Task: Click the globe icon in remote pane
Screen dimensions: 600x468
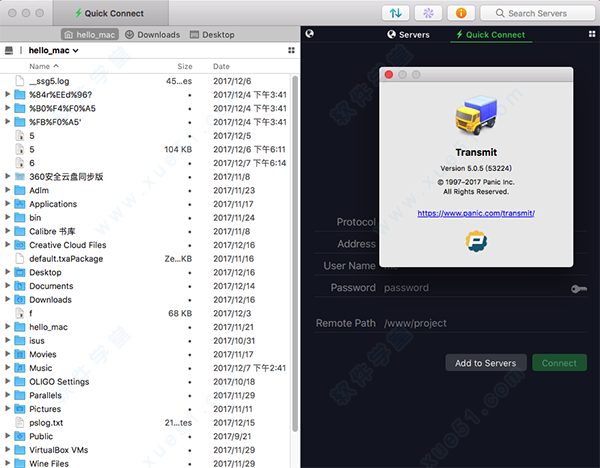Action: 310,34
